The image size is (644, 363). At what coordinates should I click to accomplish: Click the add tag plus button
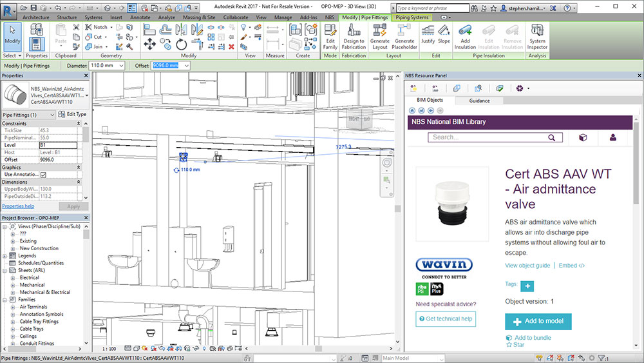point(527,286)
